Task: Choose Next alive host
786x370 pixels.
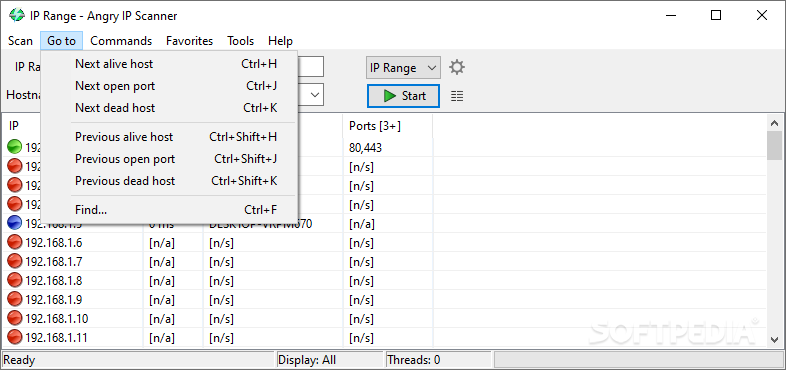Action: [x=169, y=64]
